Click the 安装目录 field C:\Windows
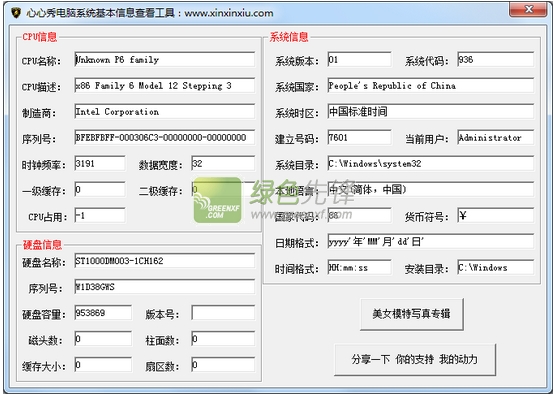Viewport: 553px width, 396px height. click(x=495, y=268)
